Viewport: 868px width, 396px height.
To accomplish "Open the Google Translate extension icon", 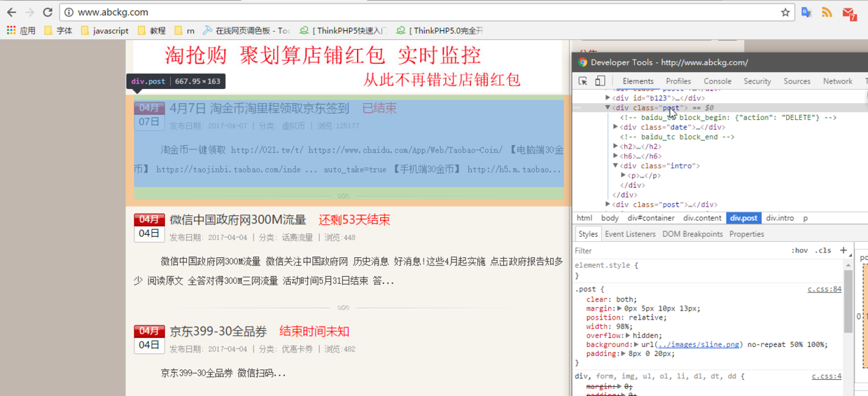I will pos(806,12).
